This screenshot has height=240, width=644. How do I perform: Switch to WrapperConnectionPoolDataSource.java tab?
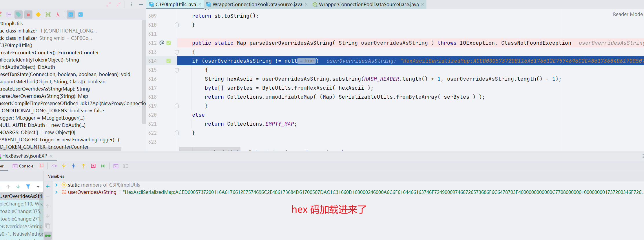click(257, 4)
